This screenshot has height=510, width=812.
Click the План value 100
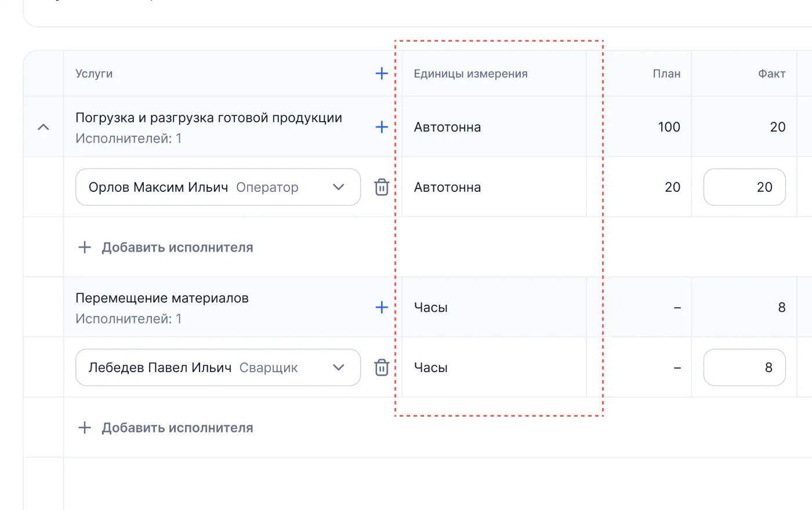669,127
